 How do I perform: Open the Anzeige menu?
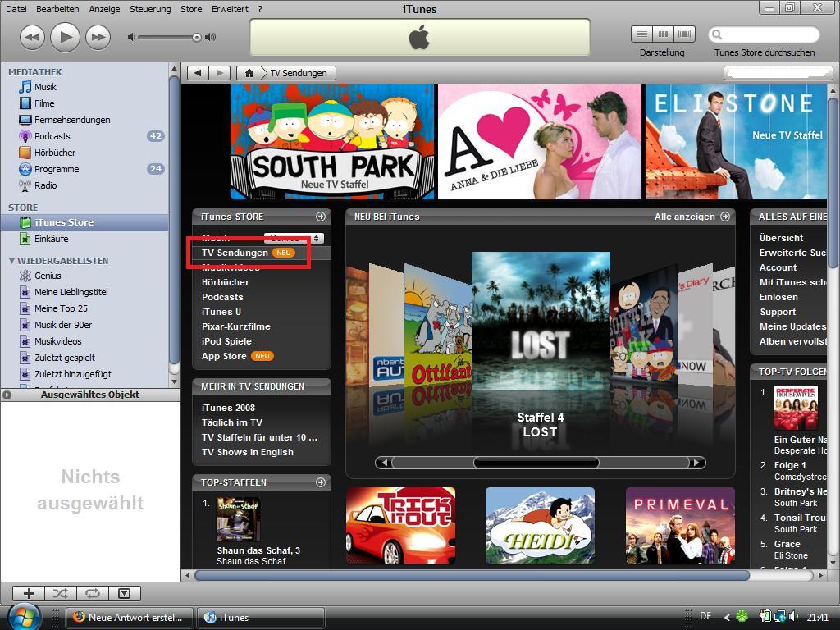coord(104,9)
